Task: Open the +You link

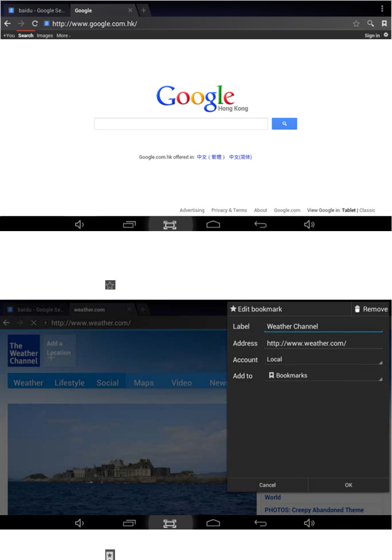Action: click(9, 36)
